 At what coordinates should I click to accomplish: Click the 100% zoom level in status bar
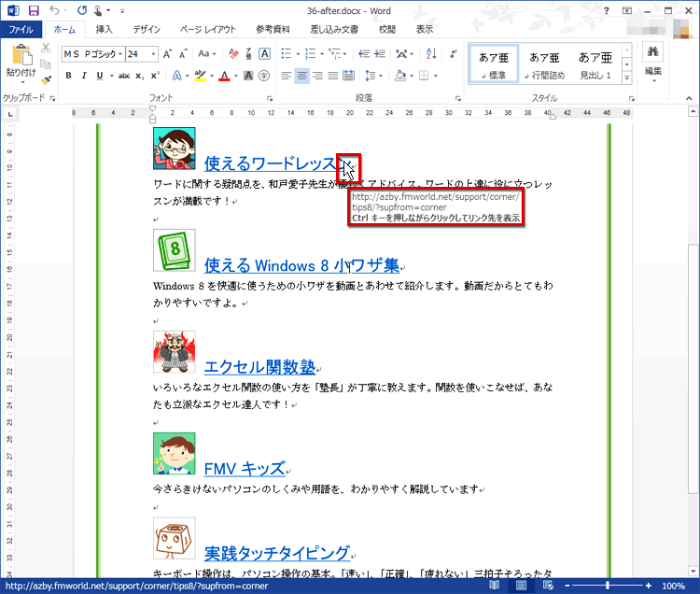[x=673, y=586]
